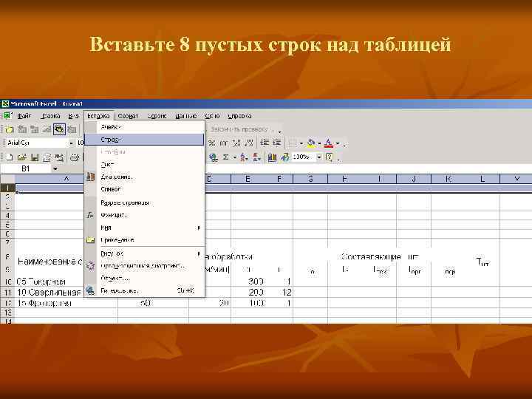Toggle the Drawing toolbar icon

pyautogui.click(x=284, y=157)
